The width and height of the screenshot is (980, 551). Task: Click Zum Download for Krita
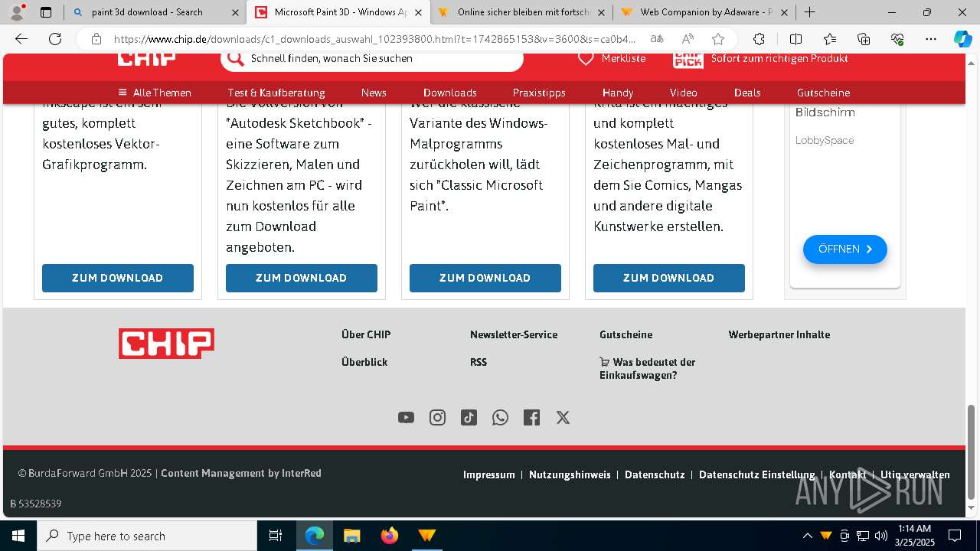click(669, 278)
